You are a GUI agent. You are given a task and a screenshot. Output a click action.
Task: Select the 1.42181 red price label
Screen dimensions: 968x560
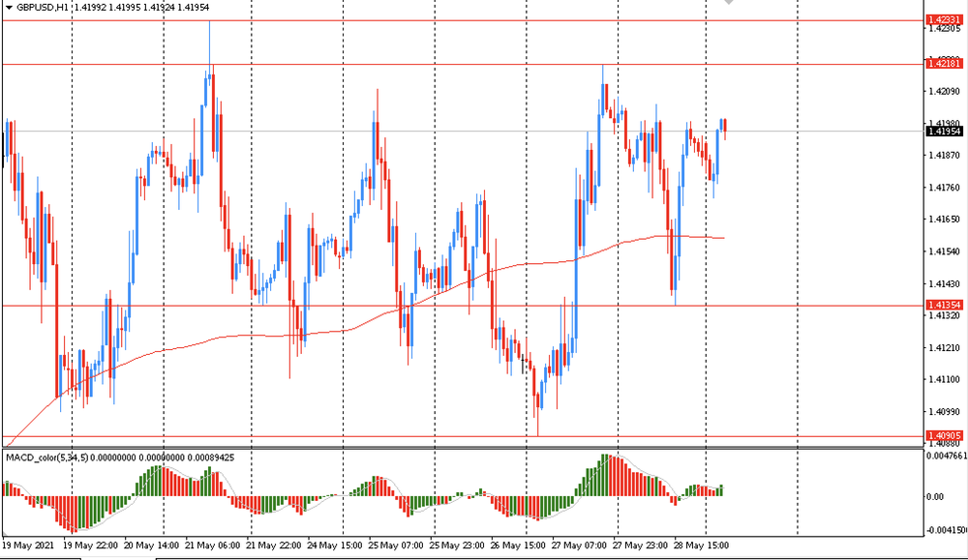pos(944,64)
